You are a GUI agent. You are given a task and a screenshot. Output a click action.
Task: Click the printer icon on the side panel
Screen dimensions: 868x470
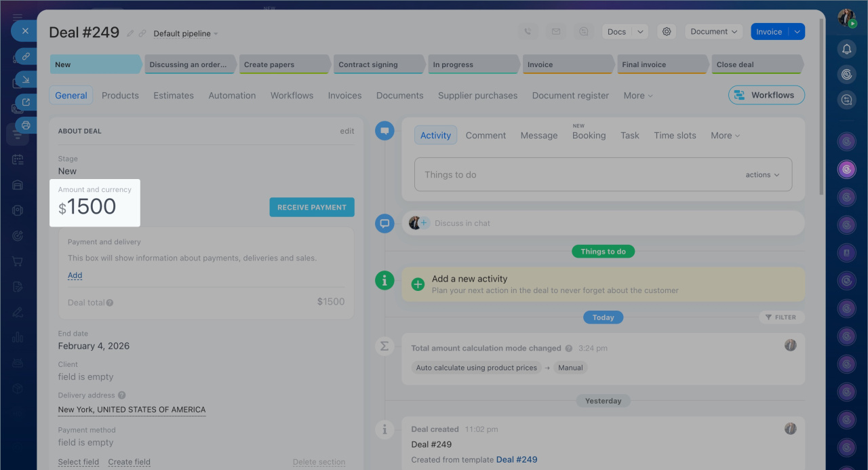[26, 125]
